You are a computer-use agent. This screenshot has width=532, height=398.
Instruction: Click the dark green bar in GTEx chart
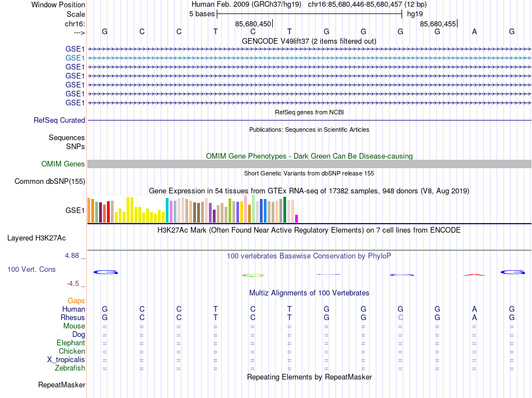[285, 210]
